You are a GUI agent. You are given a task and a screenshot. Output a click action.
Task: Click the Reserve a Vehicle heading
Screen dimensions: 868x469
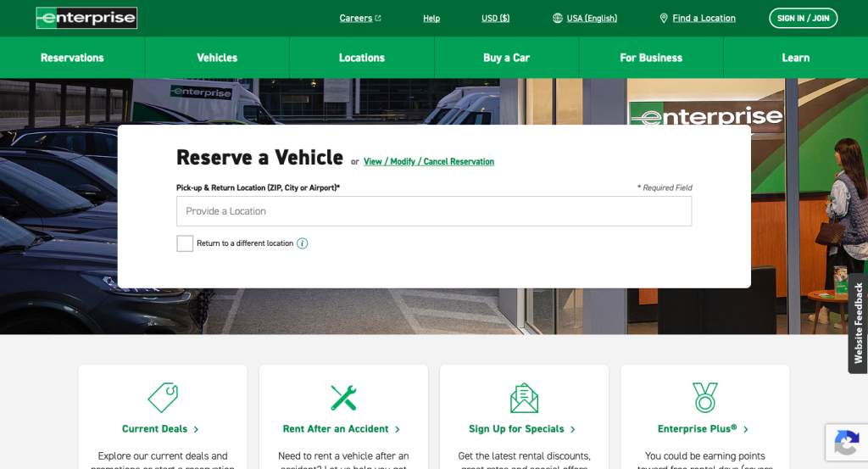tap(259, 157)
